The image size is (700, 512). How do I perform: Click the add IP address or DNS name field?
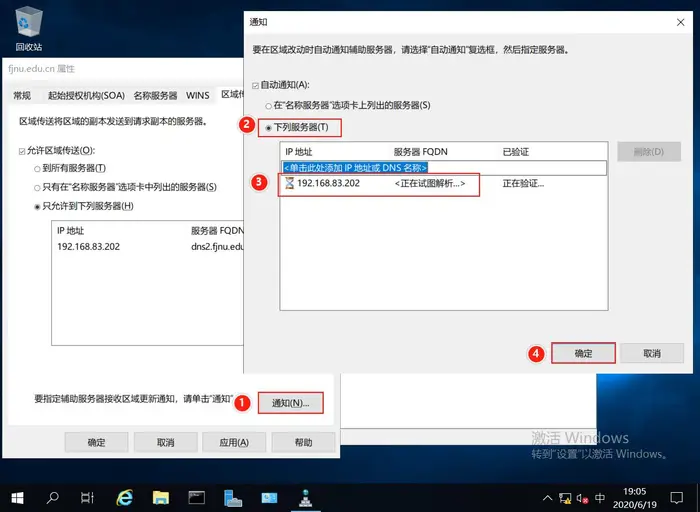444,168
